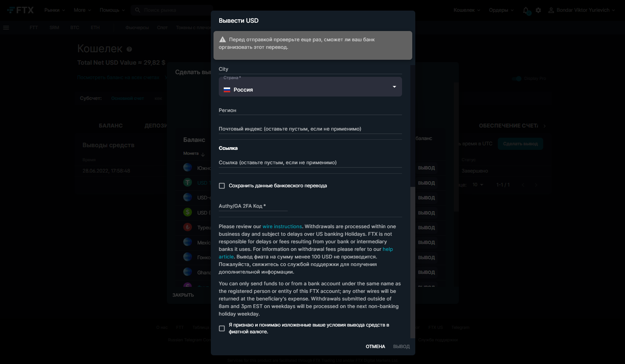The image size is (625, 364).
Task: Click the Сделать вывод button
Action: [520, 144]
